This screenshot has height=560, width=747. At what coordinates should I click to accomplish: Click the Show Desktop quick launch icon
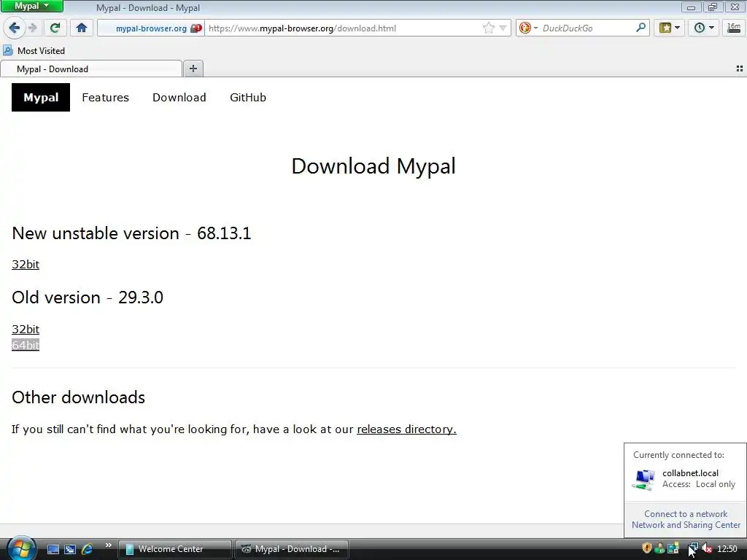coord(53,549)
